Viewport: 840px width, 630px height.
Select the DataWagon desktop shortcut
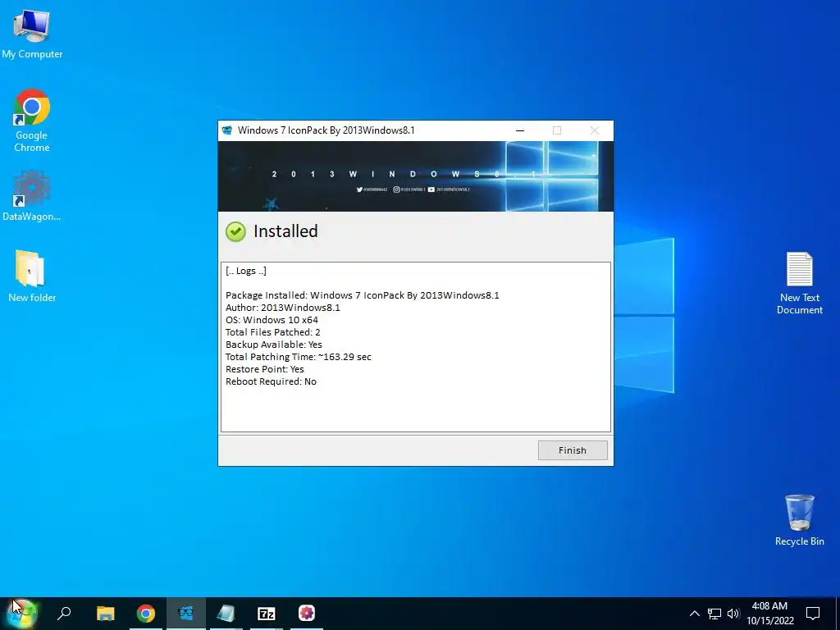point(32,196)
